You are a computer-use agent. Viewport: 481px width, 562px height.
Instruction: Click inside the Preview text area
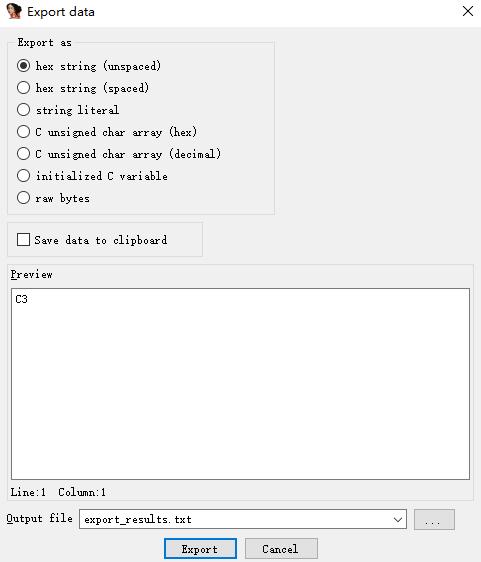point(240,384)
